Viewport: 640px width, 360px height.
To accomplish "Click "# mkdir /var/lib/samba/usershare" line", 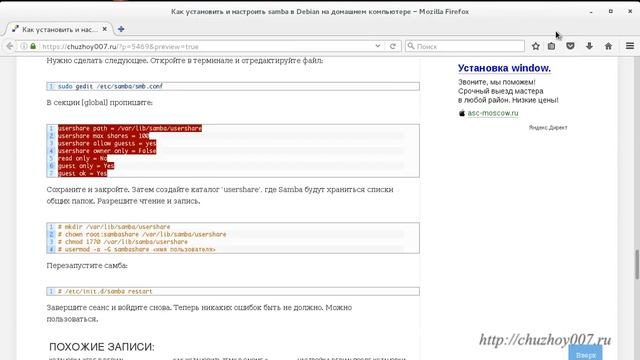I will click(114, 227).
